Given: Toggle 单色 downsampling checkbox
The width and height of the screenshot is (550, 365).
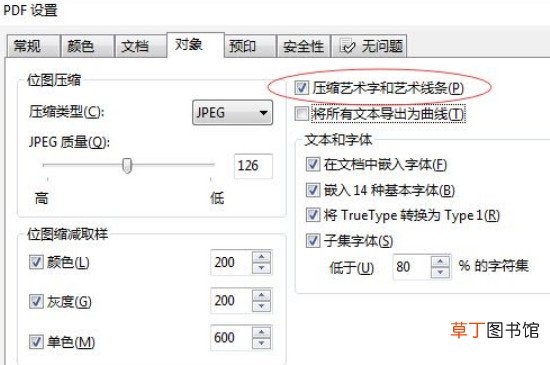Looking at the screenshot, I should pyautogui.click(x=36, y=342).
